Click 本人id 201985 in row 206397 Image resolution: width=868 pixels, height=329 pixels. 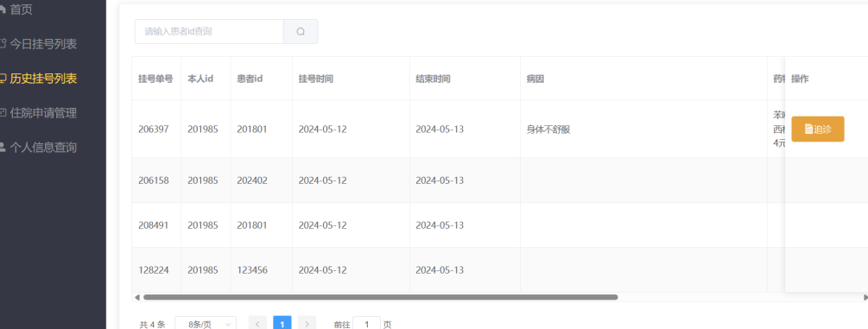203,129
